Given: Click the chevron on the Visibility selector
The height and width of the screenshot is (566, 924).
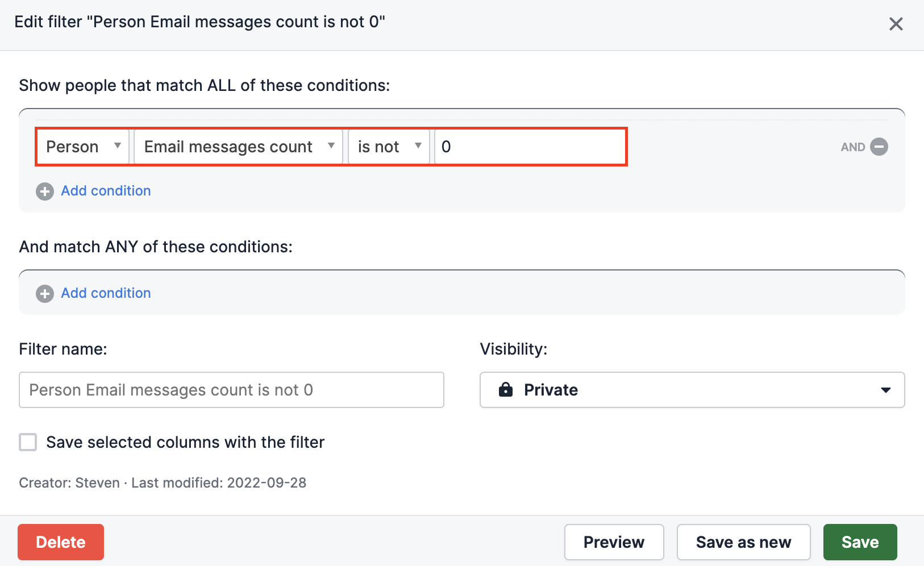Looking at the screenshot, I should [885, 390].
